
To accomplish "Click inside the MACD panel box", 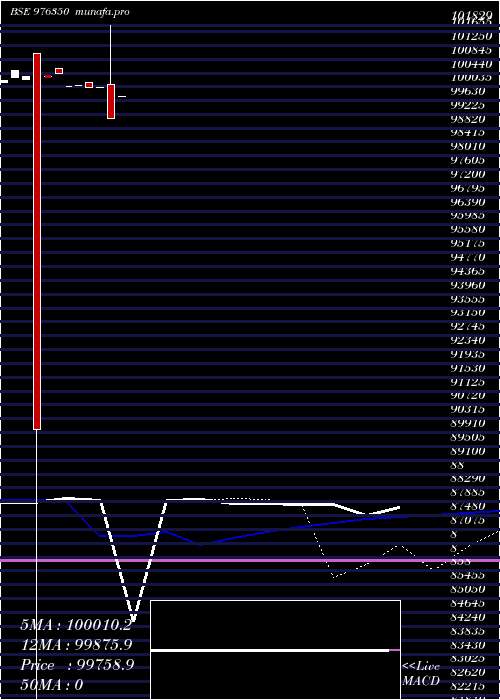I will 275,650.
